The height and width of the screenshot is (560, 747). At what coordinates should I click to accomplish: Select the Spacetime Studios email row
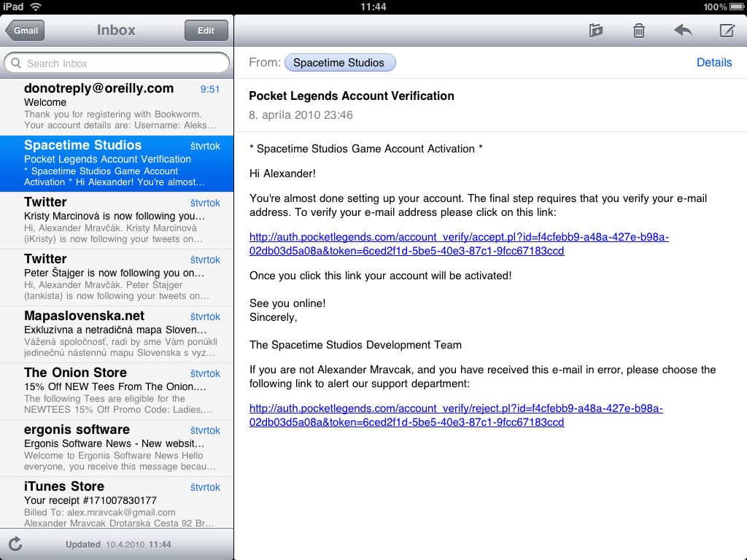117,164
